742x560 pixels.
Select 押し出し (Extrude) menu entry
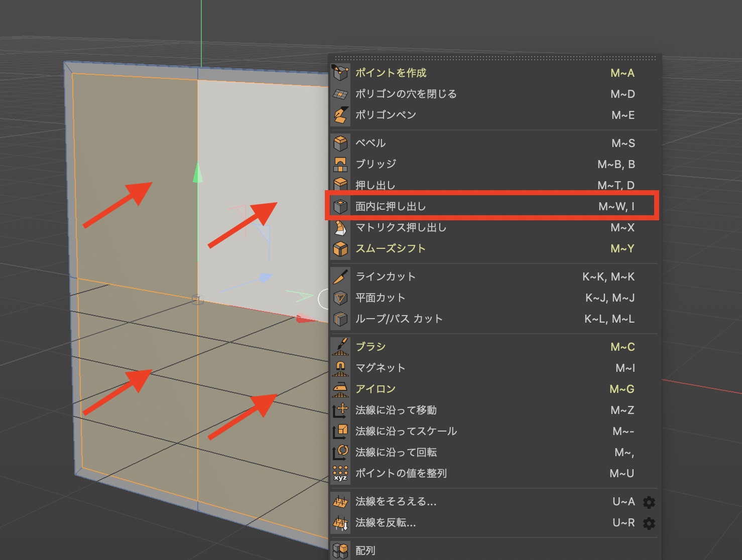[375, 185]
